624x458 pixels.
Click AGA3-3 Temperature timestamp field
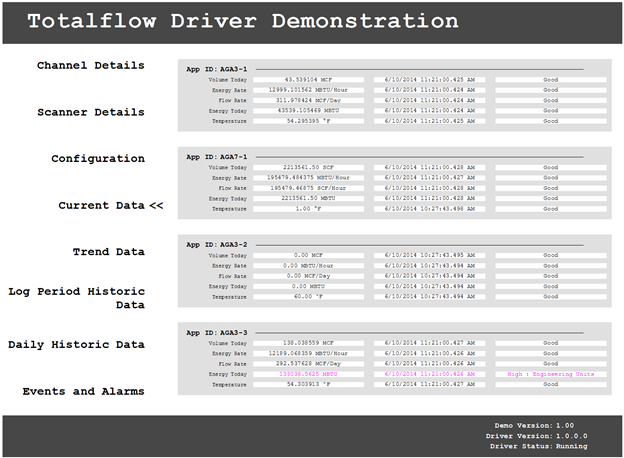click(x=429, y=384)
